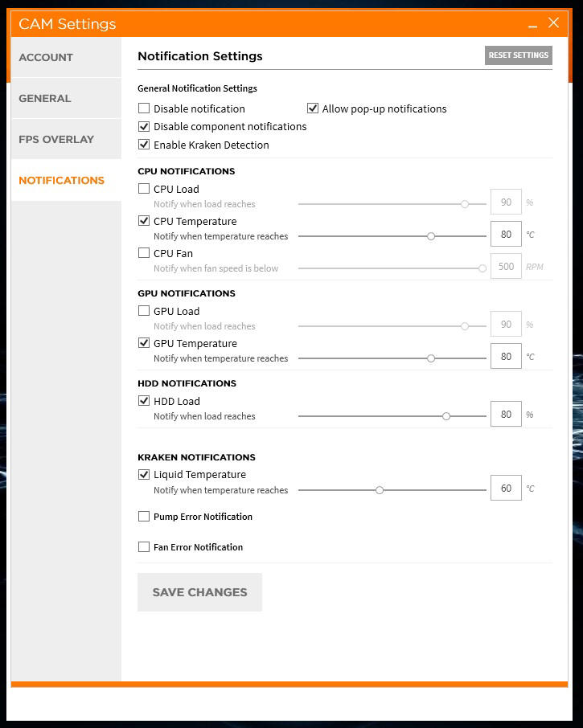Minimize the CAM Settings window

(x=532, y=23)
